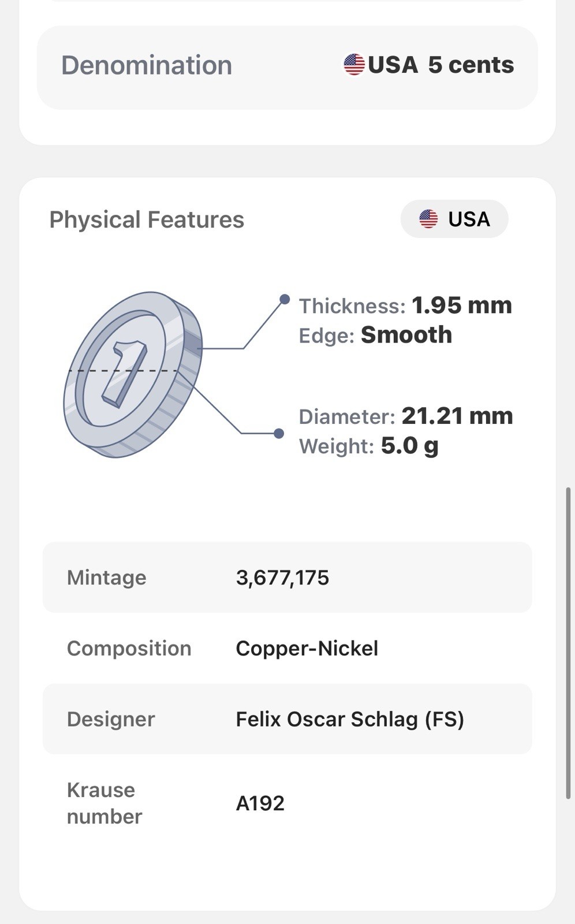Screen dimensions: 575x924
Task: Tap the Thickness 1.95 mm value
Action: point(462,305)
